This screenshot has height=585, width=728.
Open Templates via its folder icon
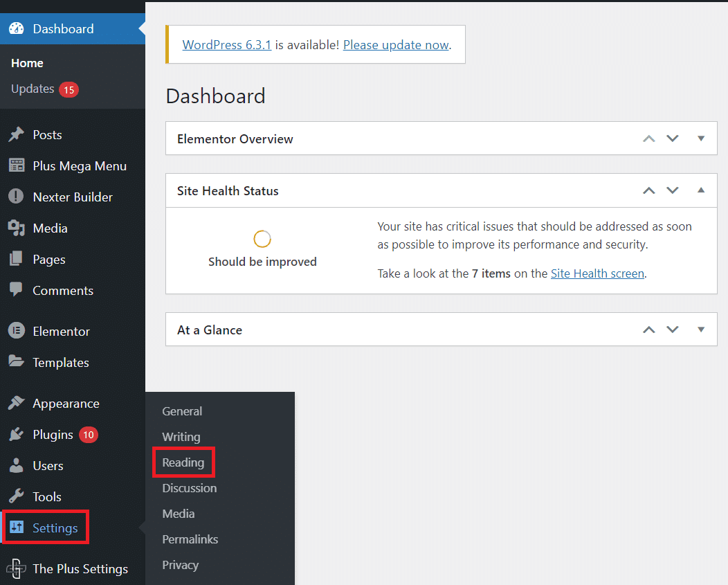click(17, 362)
